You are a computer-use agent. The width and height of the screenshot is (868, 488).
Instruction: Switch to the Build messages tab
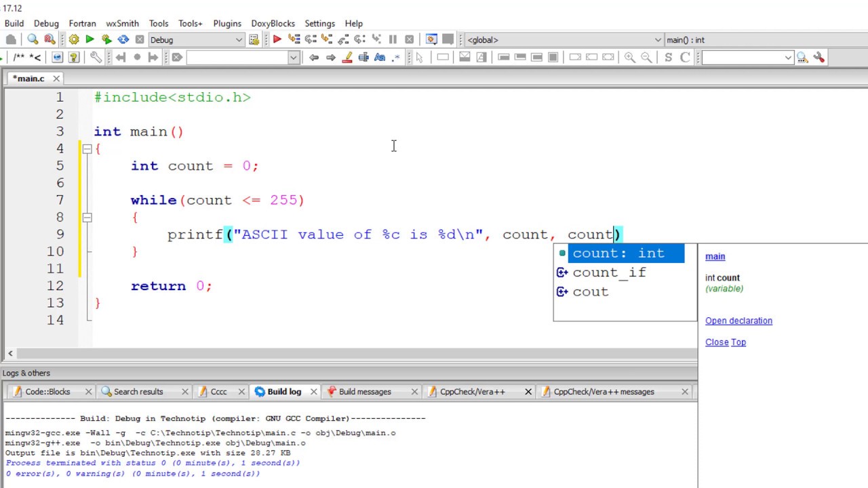pos(365,392)
